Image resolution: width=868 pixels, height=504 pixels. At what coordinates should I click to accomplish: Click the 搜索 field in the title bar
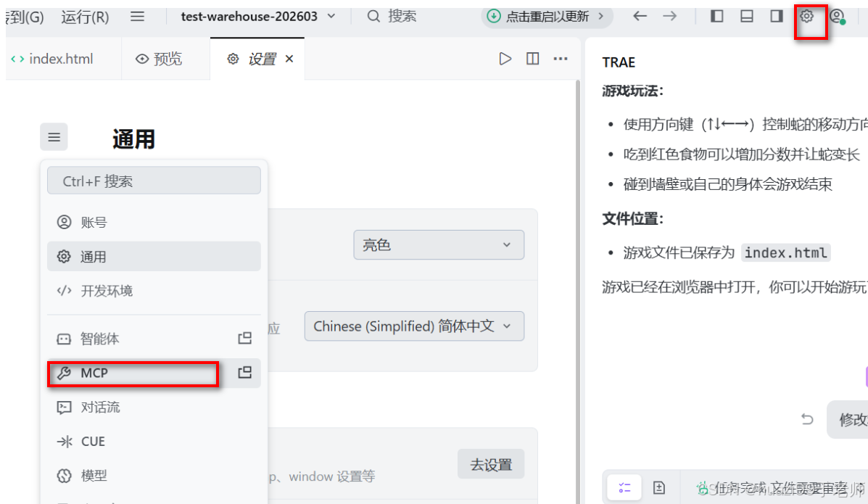[402, 16]
